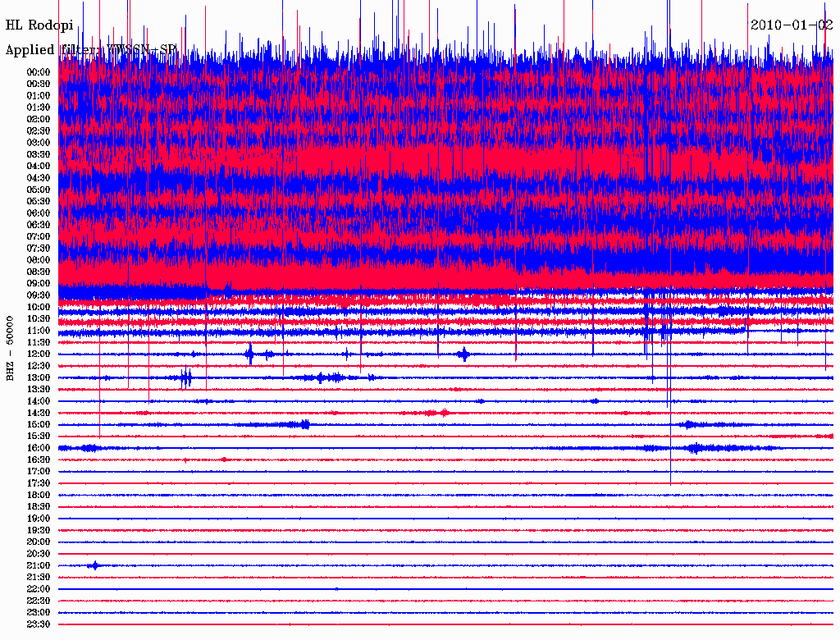Image resolution: width=840 pixels, height=640 pixels.
Task: Click the vertical axis label 'BHZ - 50000'
Action: (x=10, y=349)
